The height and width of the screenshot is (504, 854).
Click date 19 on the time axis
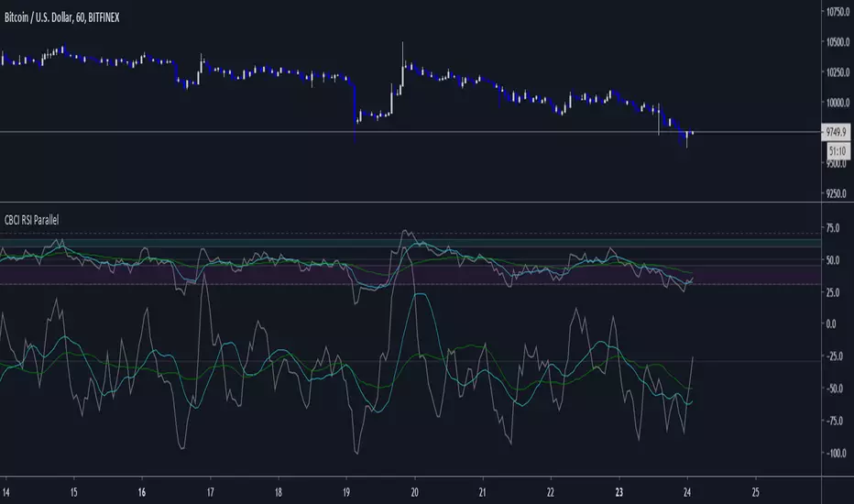346,493
